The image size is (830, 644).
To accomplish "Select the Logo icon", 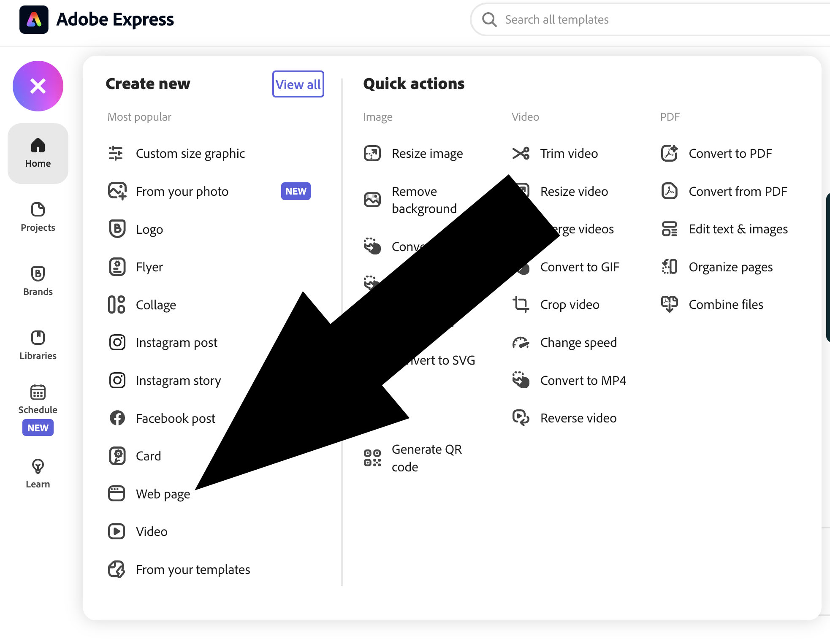I will click(117, 229).
